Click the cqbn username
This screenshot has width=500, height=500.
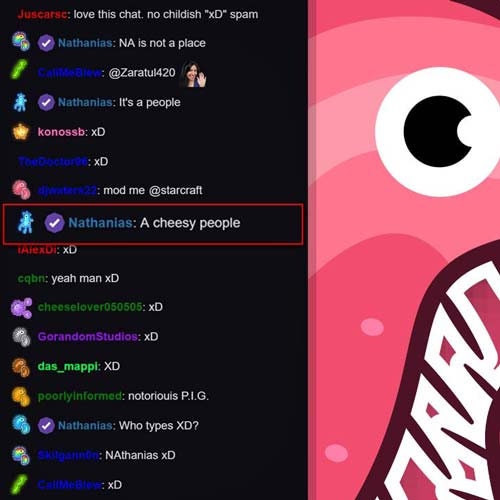click(31, 278)
